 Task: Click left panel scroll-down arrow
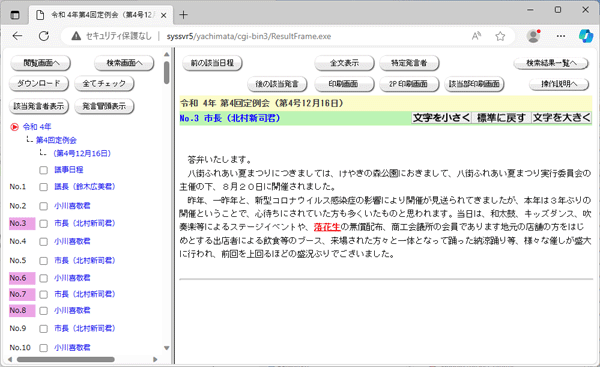pyautogui.click(x=166, y=348)
